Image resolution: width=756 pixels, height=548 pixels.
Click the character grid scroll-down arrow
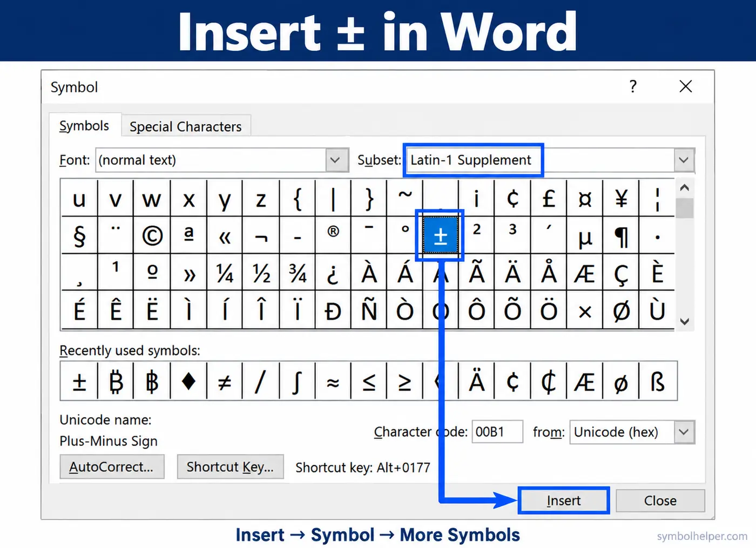pos(685,321)
